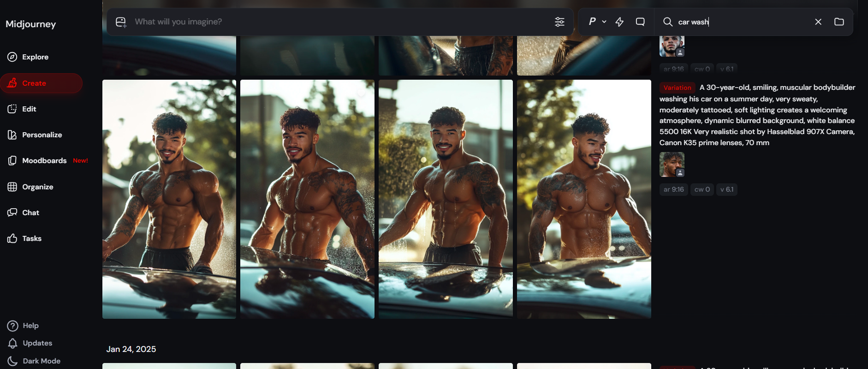Click the "cw 0" tag below the Variation prompt
Viewport: 868px width, 369px height.
pos(702,189)
